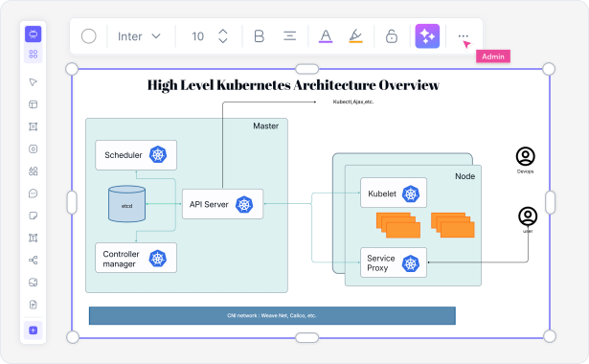Image resolution: width=589 pixels, height=364 pixels.
Task: Choose the connector nodes tool
Action: point(34,260)
